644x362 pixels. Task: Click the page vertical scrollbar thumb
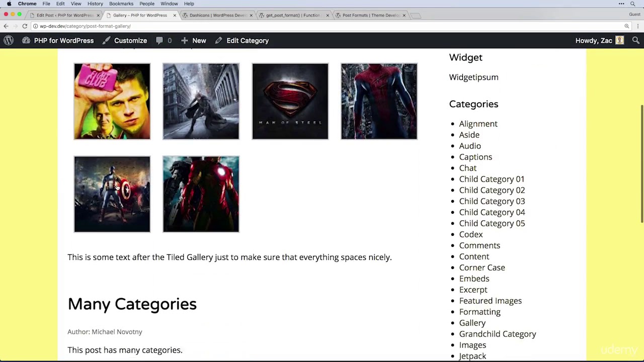click(x=641, y=163)
